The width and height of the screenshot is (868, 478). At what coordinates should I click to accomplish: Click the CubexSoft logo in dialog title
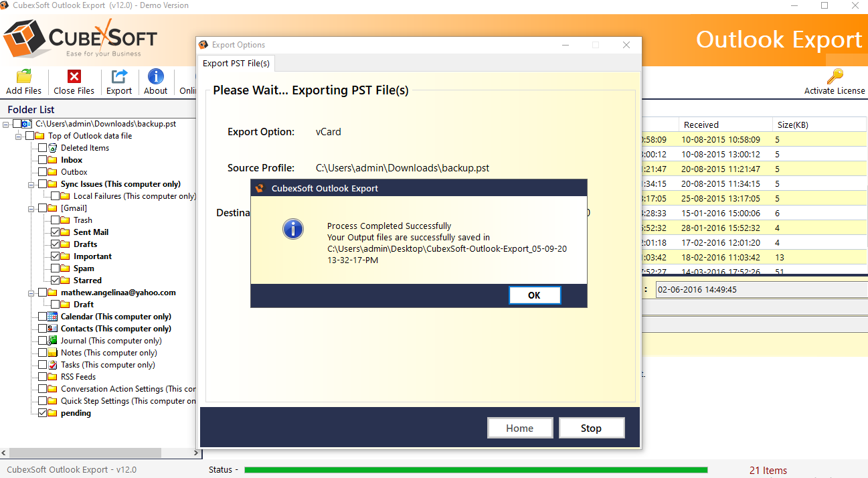[260, 188]
